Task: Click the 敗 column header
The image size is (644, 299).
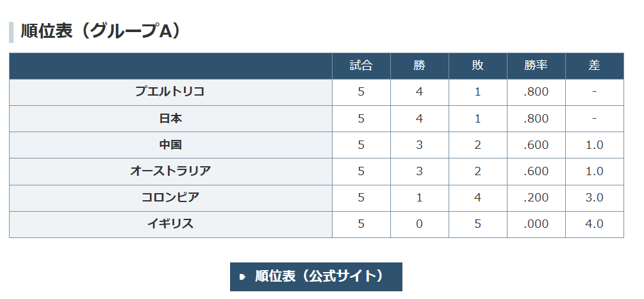Action: pos(477,65)
